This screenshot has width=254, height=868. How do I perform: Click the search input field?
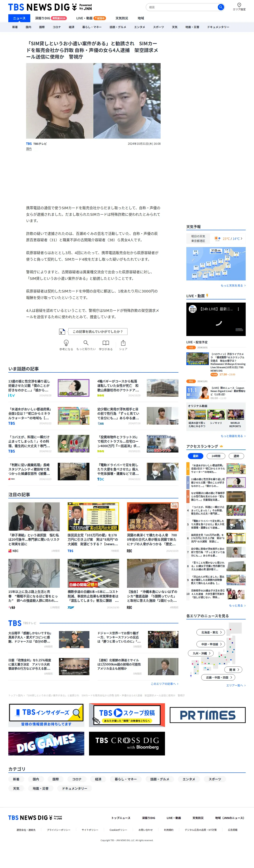(x=182, y=7)
